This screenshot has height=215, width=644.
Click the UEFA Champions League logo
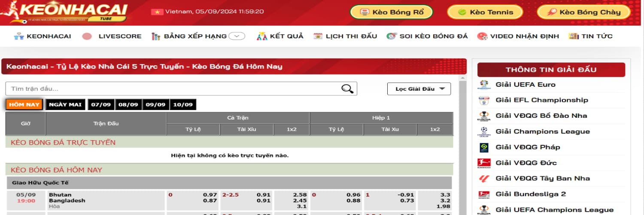tap(484, 210)
